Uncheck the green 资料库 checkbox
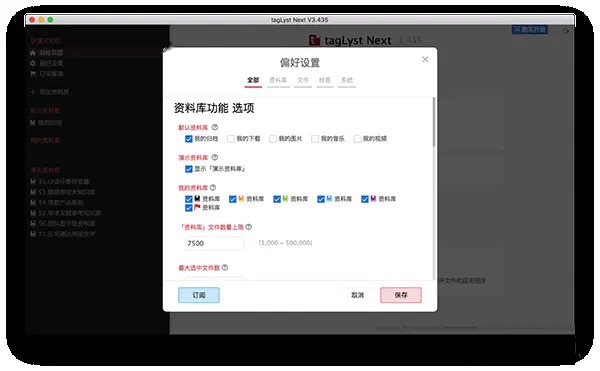 click(277, 199)
